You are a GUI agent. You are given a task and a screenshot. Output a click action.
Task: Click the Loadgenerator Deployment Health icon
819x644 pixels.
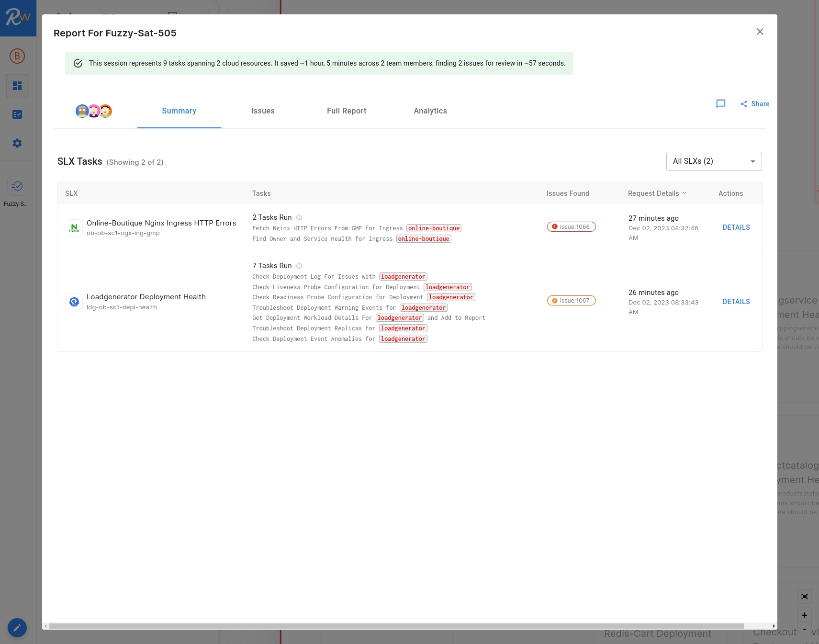(74, 302)
